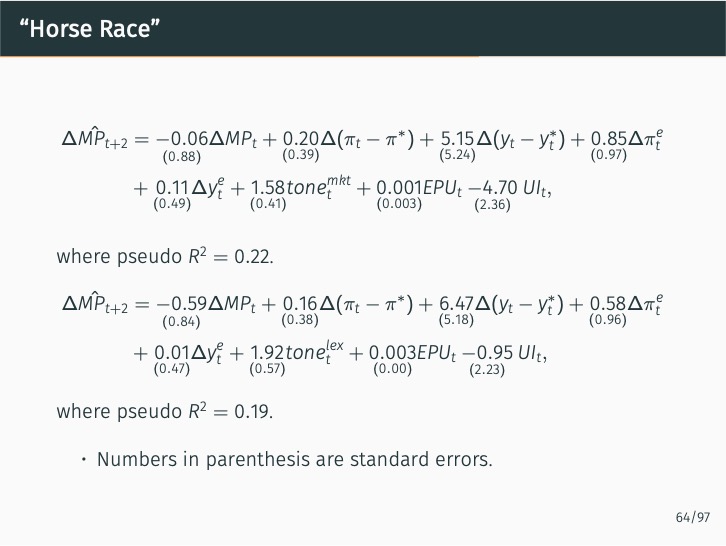Image resolution: width=726 pixels, height=546 pixels.
Task: Click the 0.85 inflation expectations coefficient
Action: point(608,138)
